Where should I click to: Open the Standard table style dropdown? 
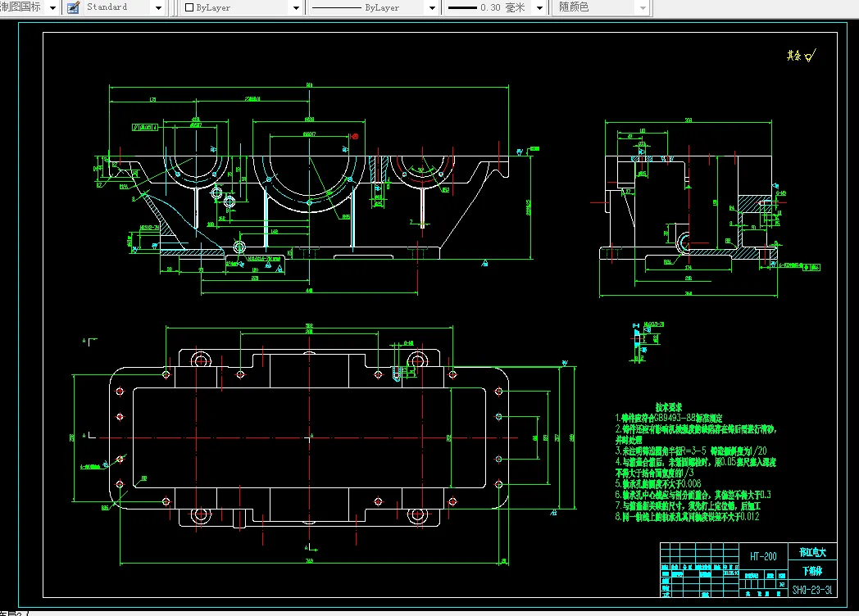click(x=158, y=7)
